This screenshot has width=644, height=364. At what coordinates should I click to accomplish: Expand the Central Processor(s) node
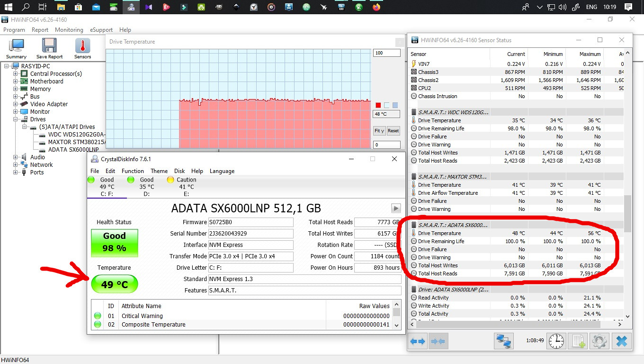pyautogui.click(x=16, y=74)
